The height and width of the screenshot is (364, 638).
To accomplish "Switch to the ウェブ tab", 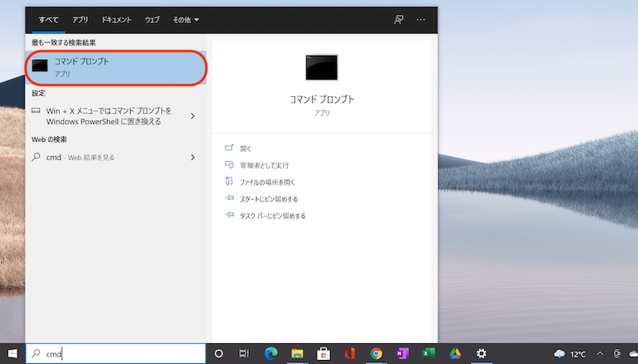I will (152, 18).
